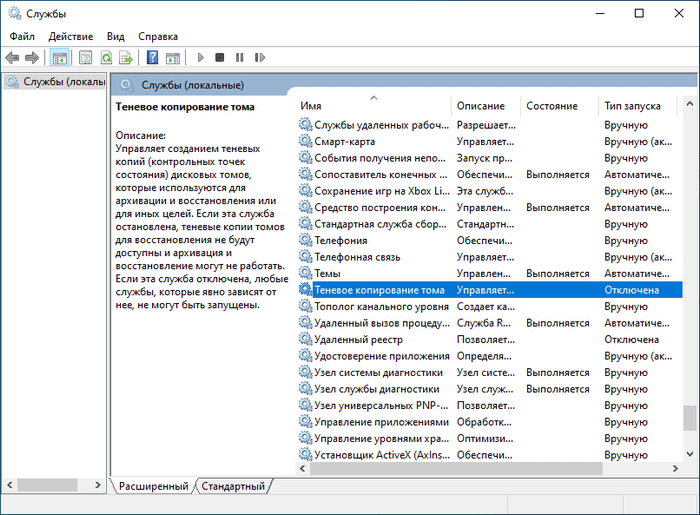Open the Вид menu
The height and width of the screenshot is (515, 700).
click(x=116, y=37)
